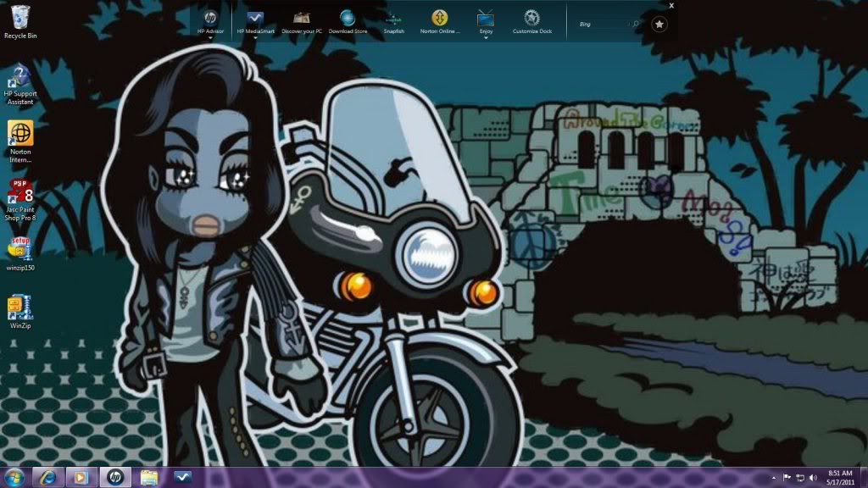Expand the HP MediaSmart dropdown arrow
Viewport: 868px width, 488px height.
point(255,37)
